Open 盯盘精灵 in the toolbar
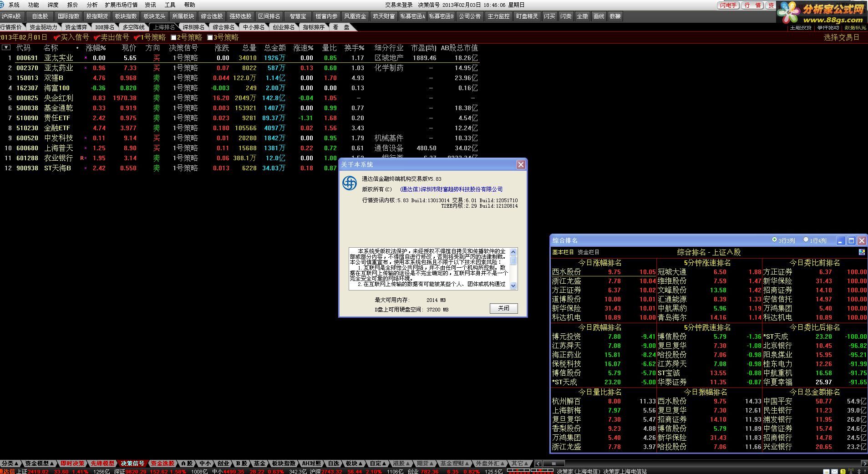Image resolution: width=868 pixels, height=474 pixels. click(527, 16)
